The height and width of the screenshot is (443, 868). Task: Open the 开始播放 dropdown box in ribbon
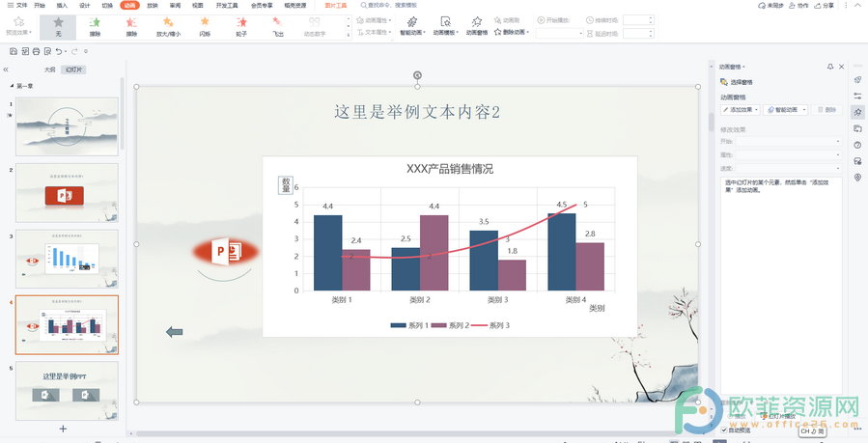click(x=559, y=33)
